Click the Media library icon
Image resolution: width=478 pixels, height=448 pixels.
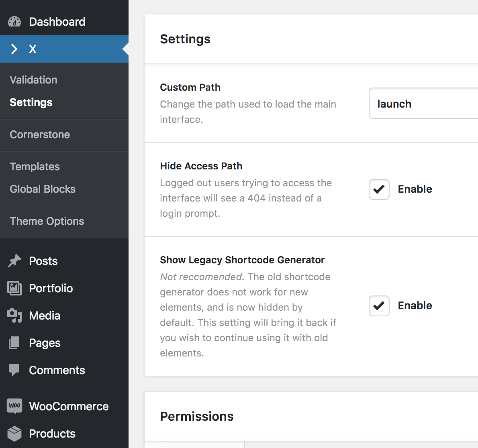point(14,316)
